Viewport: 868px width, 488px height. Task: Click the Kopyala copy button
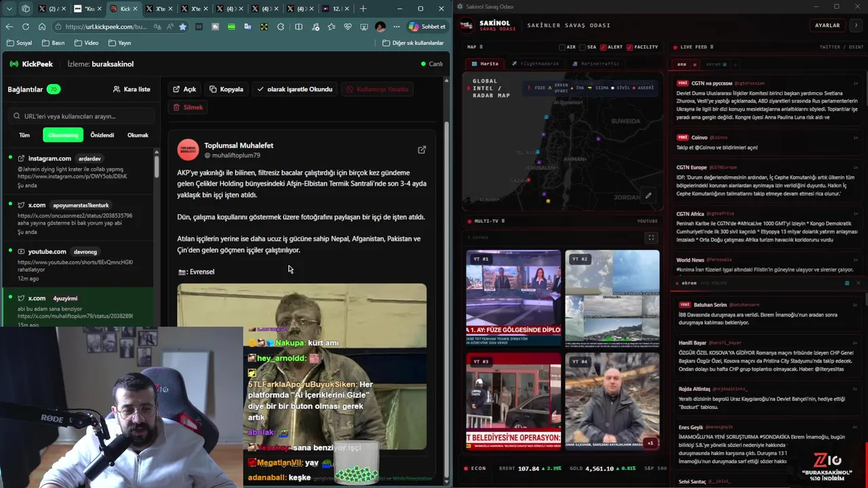pos(226,89)
